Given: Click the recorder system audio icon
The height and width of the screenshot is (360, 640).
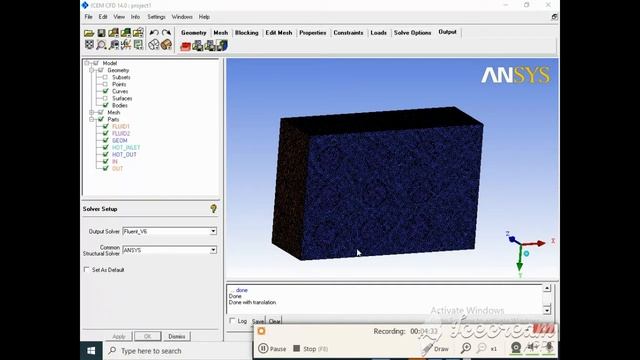Looking at the screenshot, I should 532,347.
